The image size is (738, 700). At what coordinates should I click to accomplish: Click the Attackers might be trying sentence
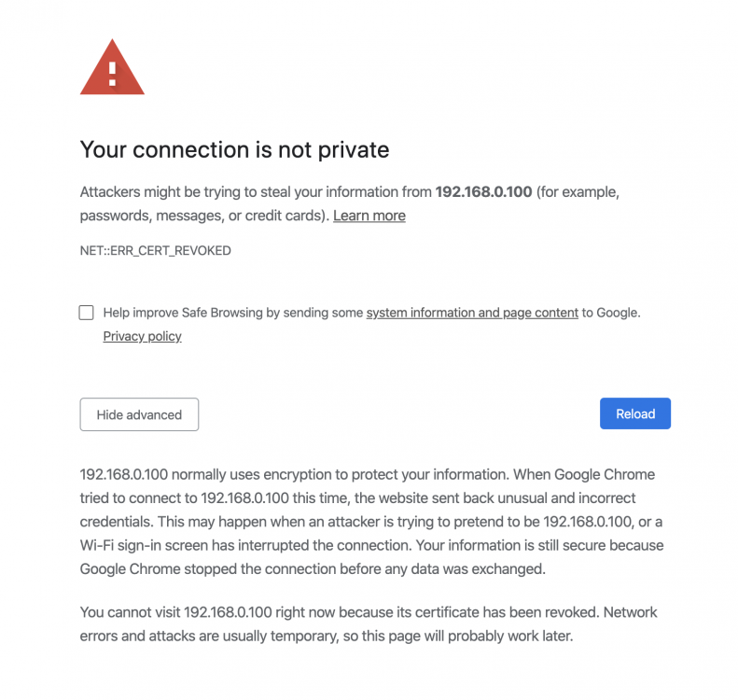(x=349, y=203)
